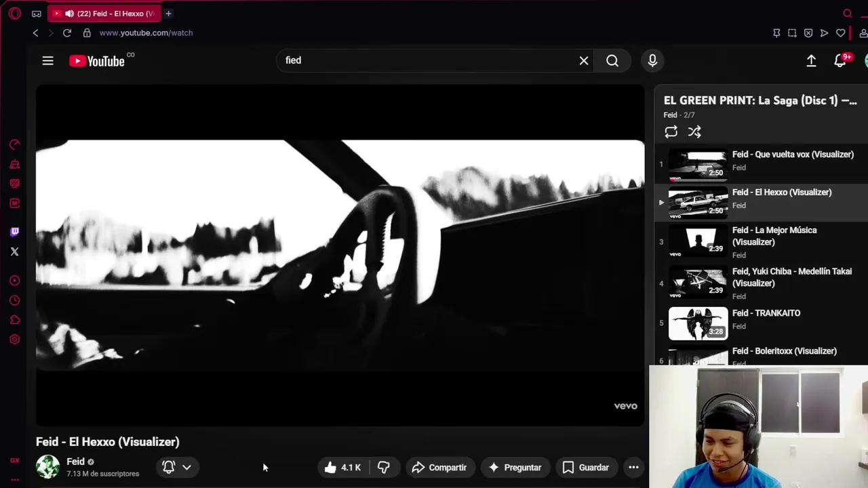The width and height of the screenshot is (868, 488).
Task: Open the sidebar player icon
Action: pos(14,281)
